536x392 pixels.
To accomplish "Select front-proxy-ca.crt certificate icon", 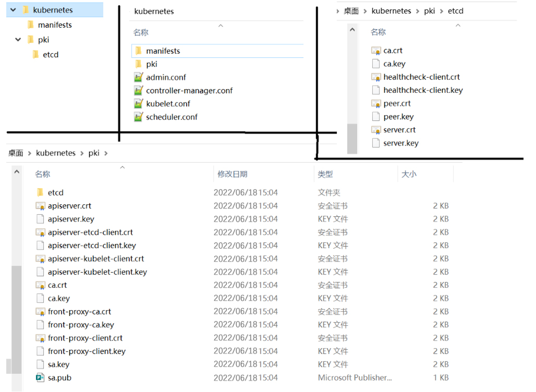I will coord(40,311).
